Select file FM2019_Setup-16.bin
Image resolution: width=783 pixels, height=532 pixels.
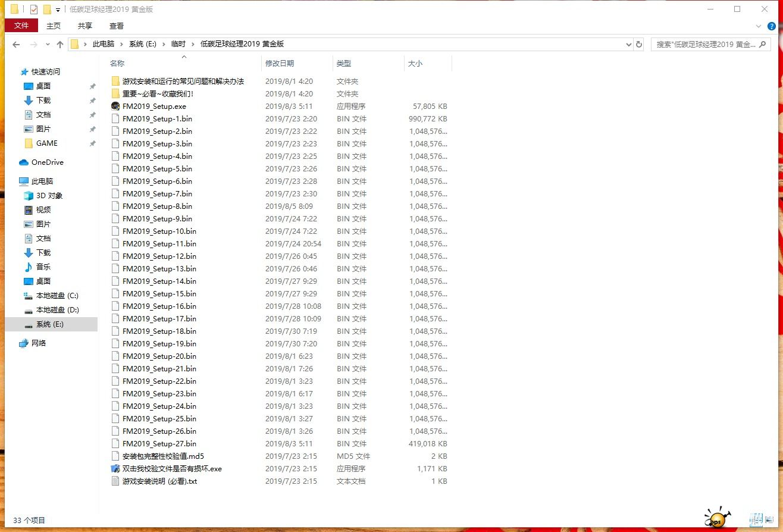(159, 306)
